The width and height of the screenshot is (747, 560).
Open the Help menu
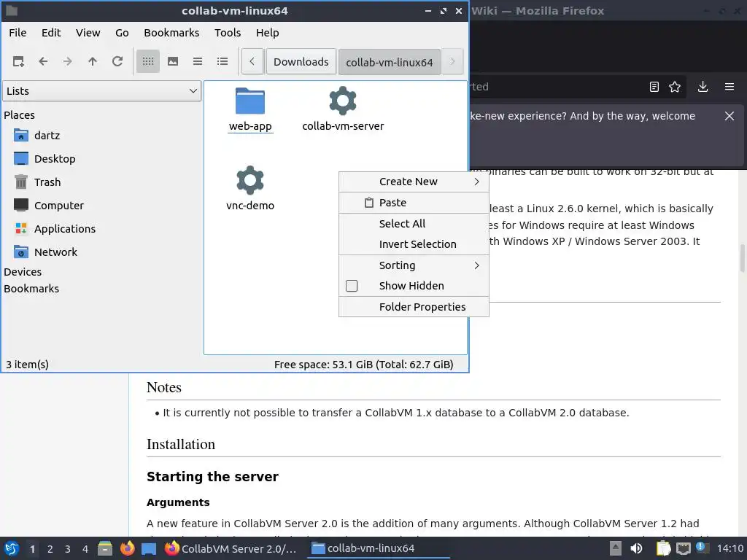(x=267, y=33)
